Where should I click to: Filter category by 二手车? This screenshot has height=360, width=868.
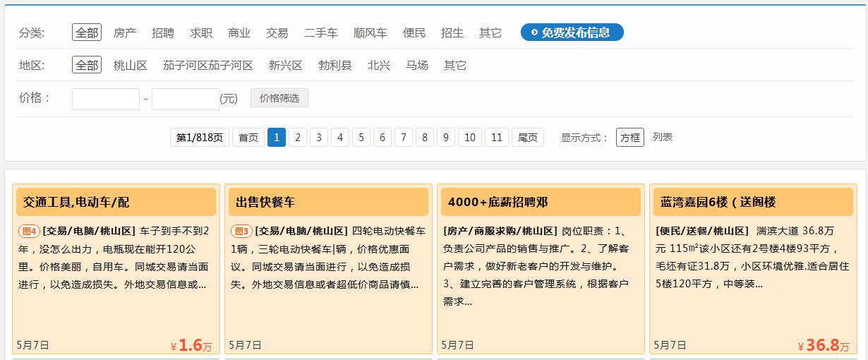[x=320, y=32]
